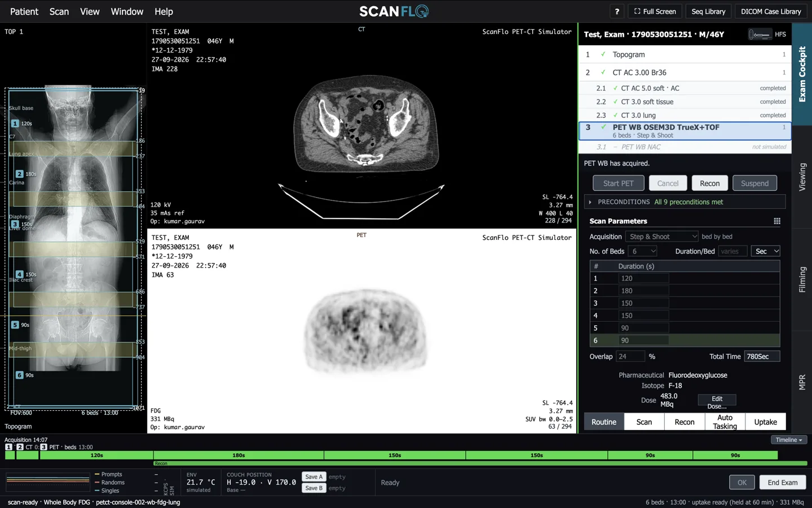Switch to the Uptake tab
812x508 pixels.
tap(765, 422)
